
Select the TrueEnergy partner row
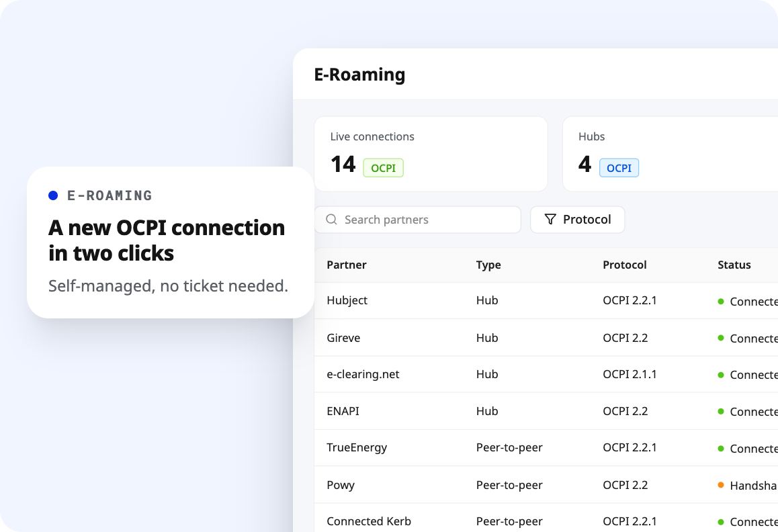[546, 447]
